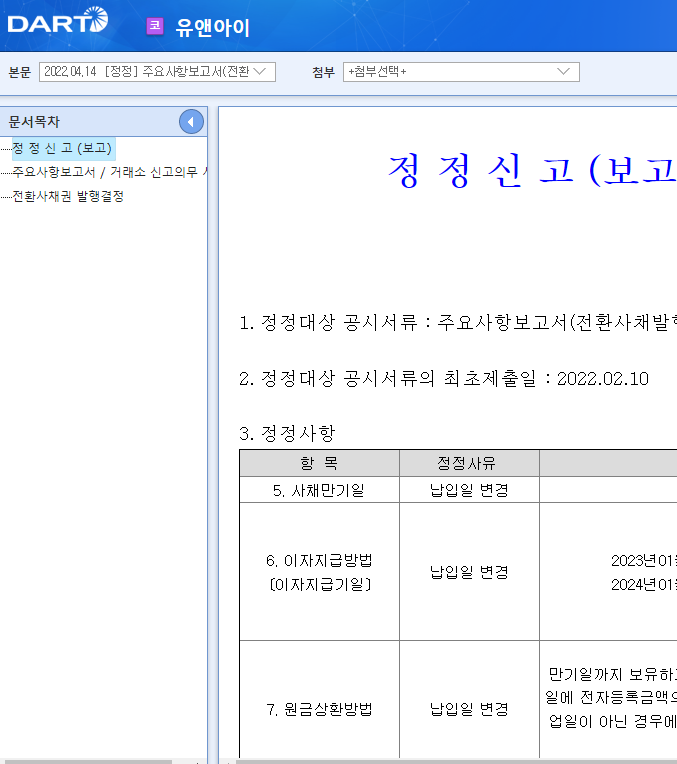Click the 3. 정정사항 heading
The width and height of the screenshot is (677, 764).
(x=287, y=433)
